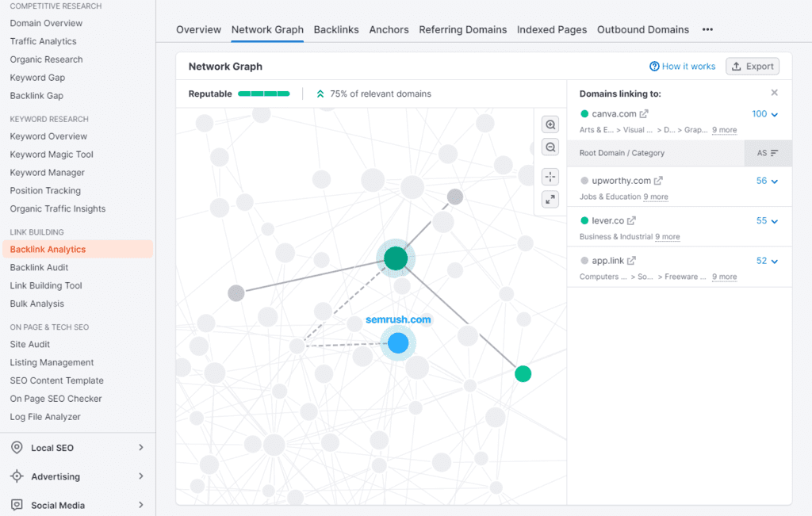The width and height of the screenshot is (812, 516).
Task: Open the How it works link
Action: point(688,67)
